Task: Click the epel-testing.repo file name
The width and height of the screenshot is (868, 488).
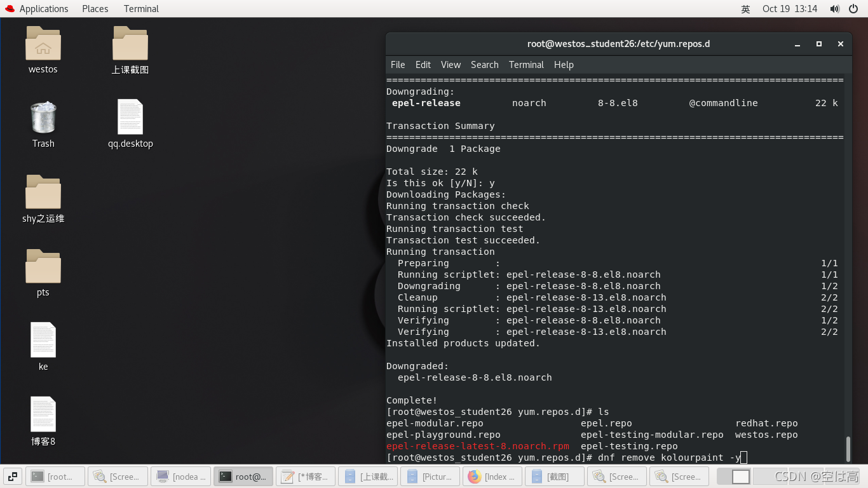Action: click(x=629, y=446)
